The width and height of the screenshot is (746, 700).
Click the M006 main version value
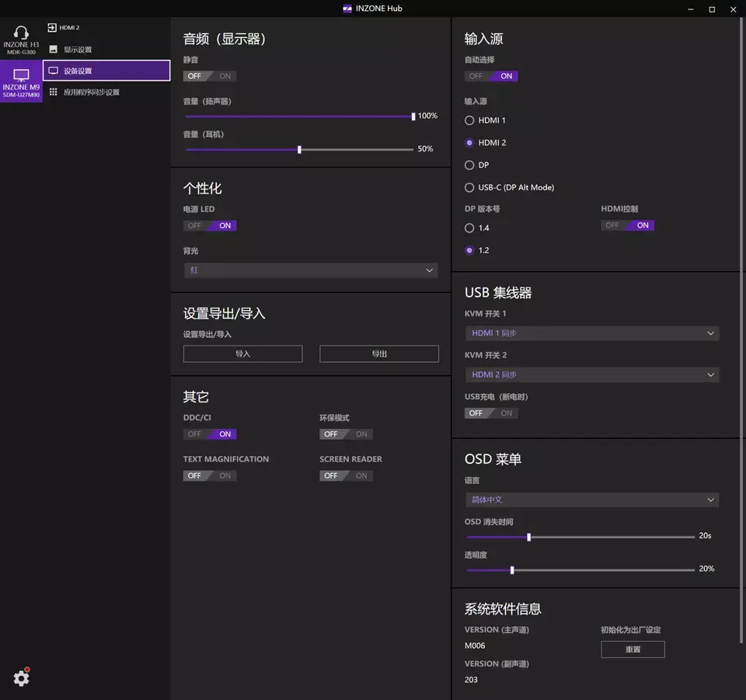pos(475,646)
